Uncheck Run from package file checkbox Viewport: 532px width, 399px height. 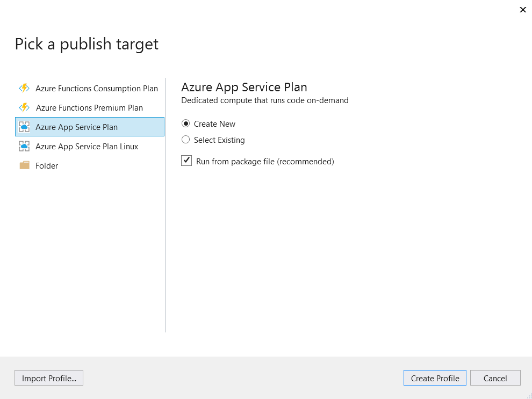click(x=186, y=161)
